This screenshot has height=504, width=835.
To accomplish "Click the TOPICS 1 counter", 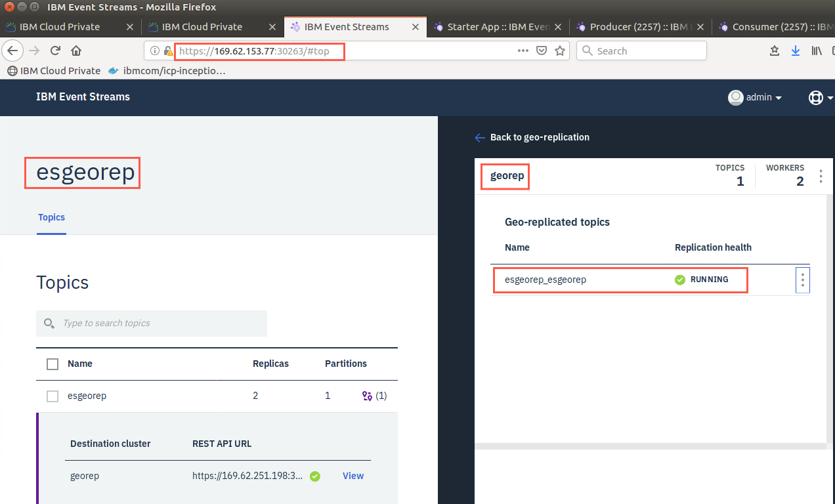I will click(x=730, y=175).
